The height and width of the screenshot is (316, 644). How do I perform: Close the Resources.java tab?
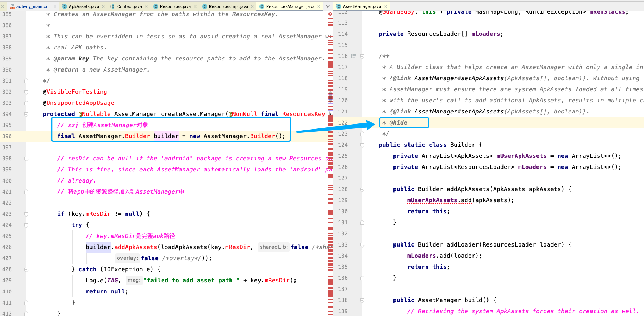pyautogui.click(x=195, y=6)
